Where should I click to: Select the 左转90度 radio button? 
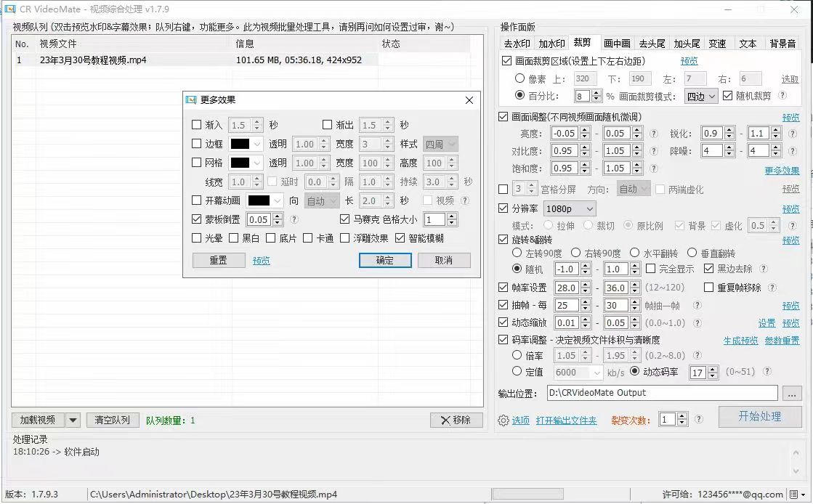click(518, 253)
